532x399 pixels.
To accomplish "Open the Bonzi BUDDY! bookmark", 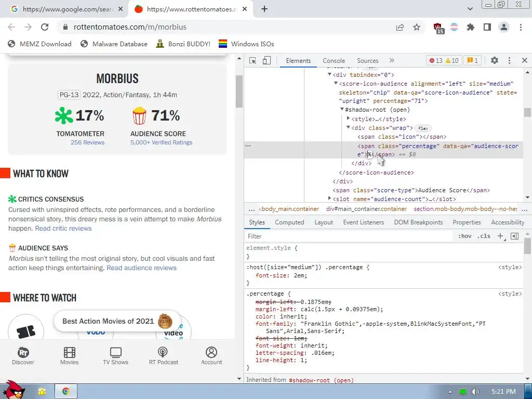I will coord(183,44).
